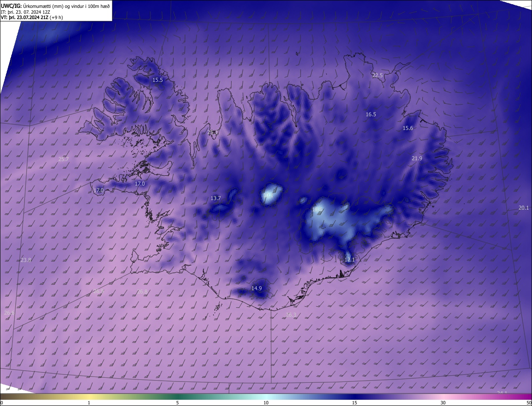Click the 14.9 value in south Iceland
Viewport: 532px width, 406px height.
point(256,289)
